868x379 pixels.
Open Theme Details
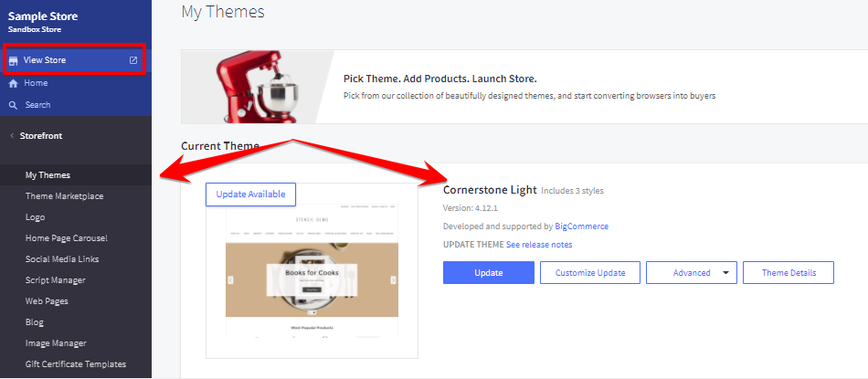pyautogui.click(x=788, y=273)
